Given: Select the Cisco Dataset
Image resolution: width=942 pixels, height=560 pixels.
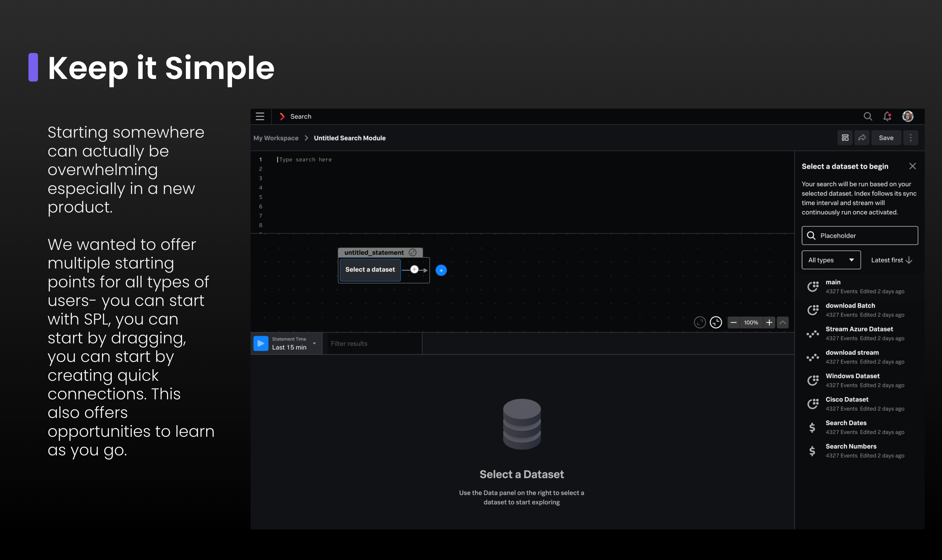Looking at the screenshot, I should point(860,403).
